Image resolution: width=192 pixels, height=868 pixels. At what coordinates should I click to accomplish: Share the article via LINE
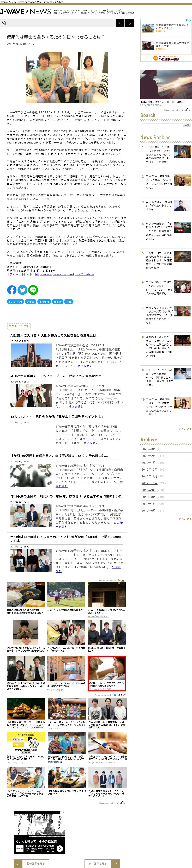pyautogui.click(x=33, y=289)
